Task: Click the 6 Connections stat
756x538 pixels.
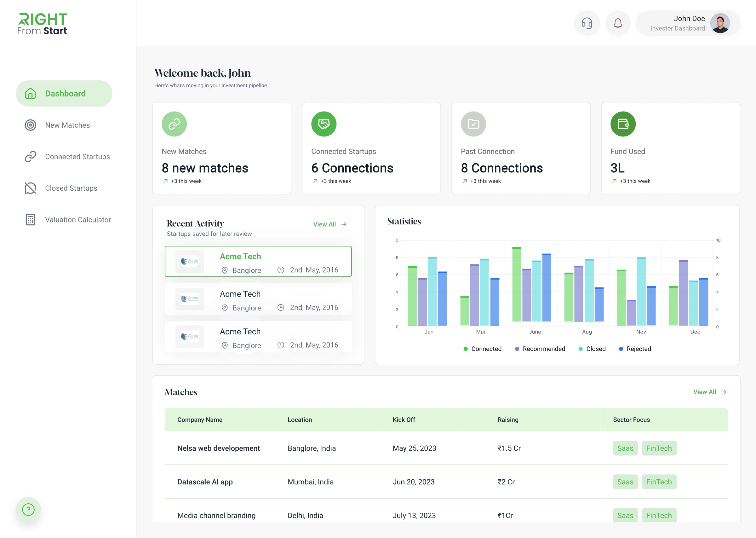Action: point(352,168)
